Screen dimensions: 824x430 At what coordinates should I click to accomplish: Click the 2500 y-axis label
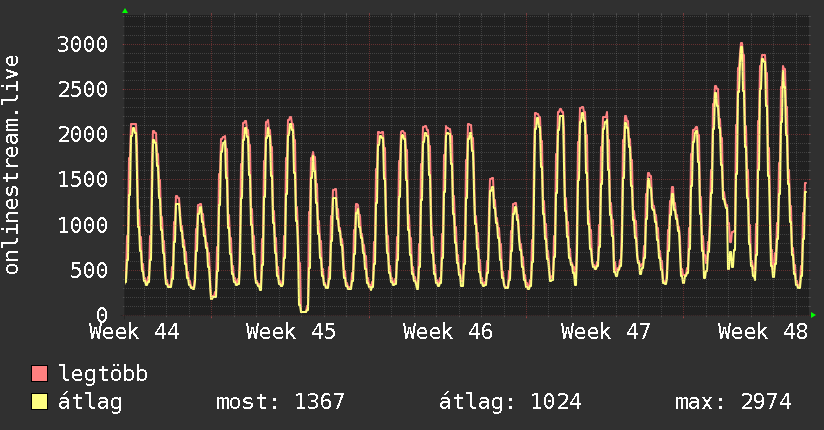click(x=83, y=89)
